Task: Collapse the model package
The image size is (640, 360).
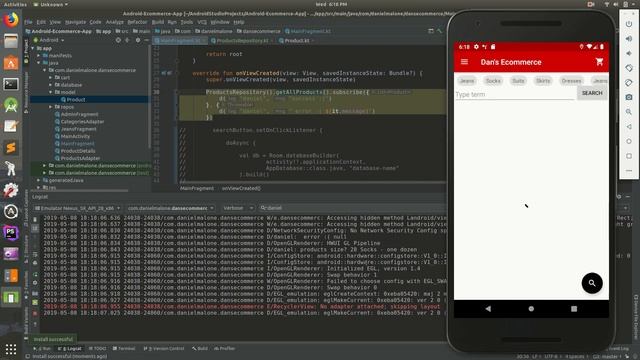Action: [51, 92]
